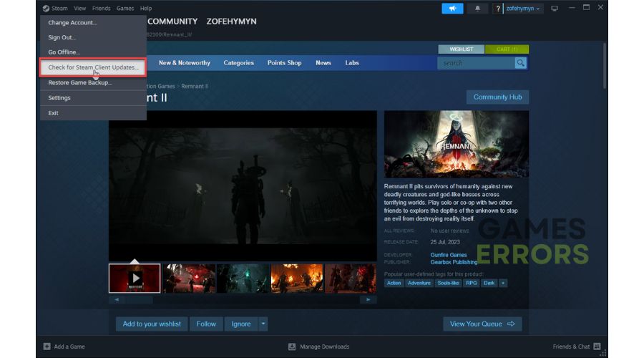This screenshot has height=358, width=644.
Task: Click the main trailer video player
Action: (x=243, y=185)
